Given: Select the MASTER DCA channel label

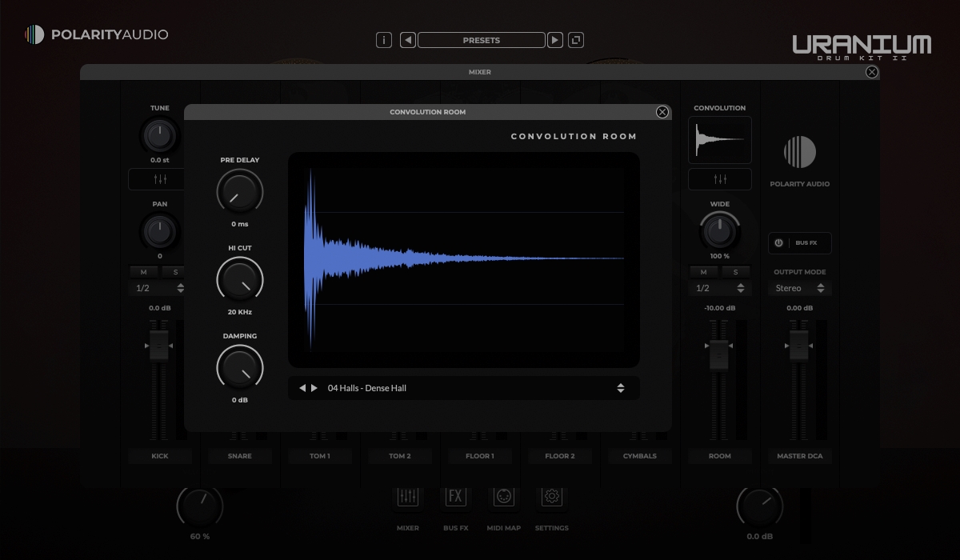Looking at the screenshot, I should [800, 456].
